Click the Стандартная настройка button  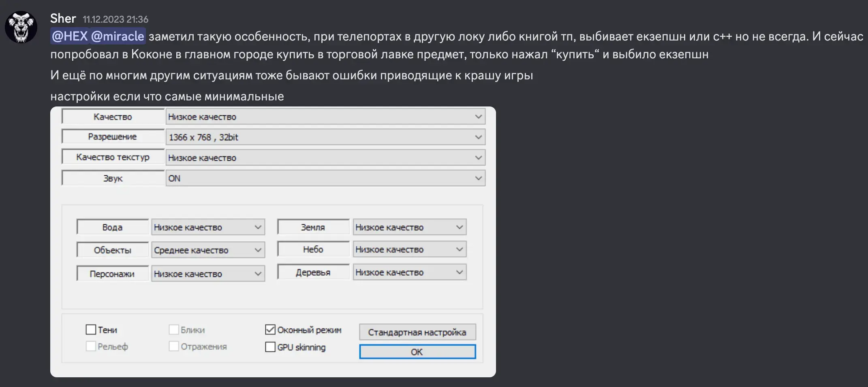point(417,332)
